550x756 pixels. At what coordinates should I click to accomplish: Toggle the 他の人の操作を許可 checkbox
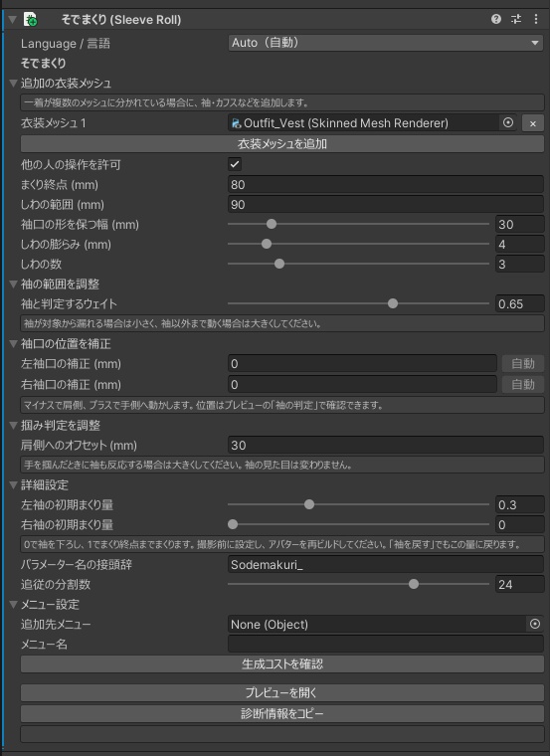pyautogui.click(x=235, y=164)
